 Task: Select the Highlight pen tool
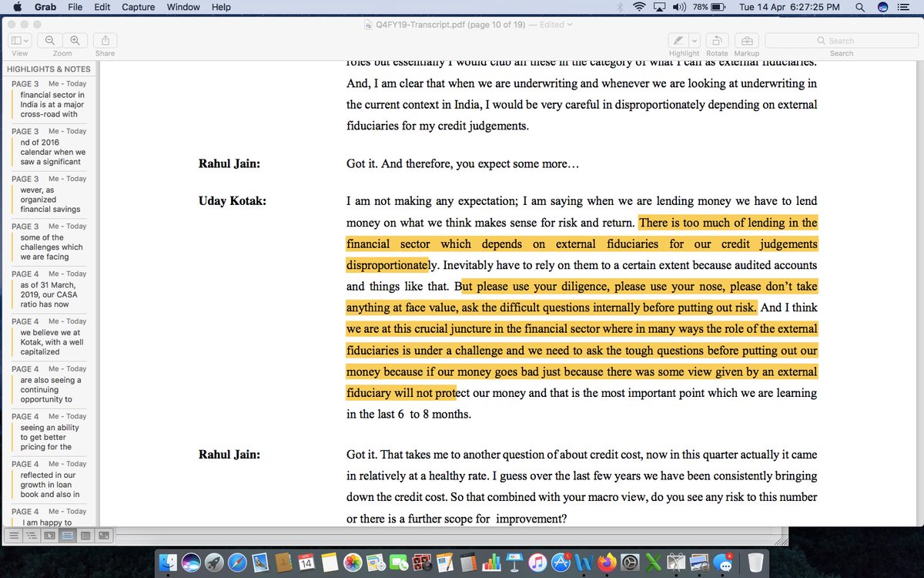(678, 40)
